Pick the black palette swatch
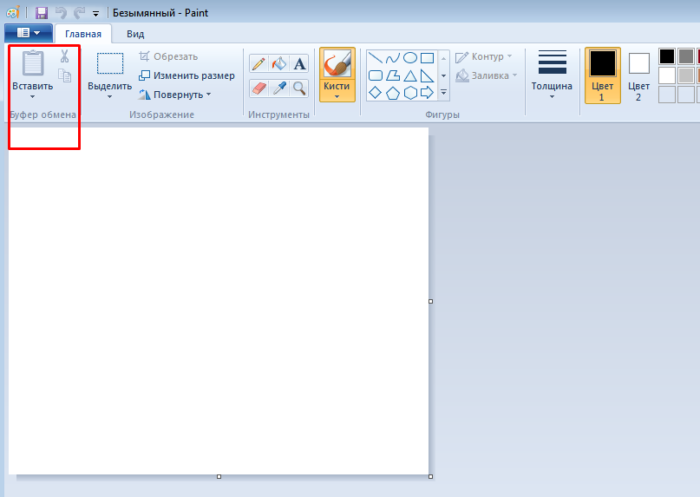The width and height of the screenshot is (700, 497). pyautogui.click(x=667, y=57)
